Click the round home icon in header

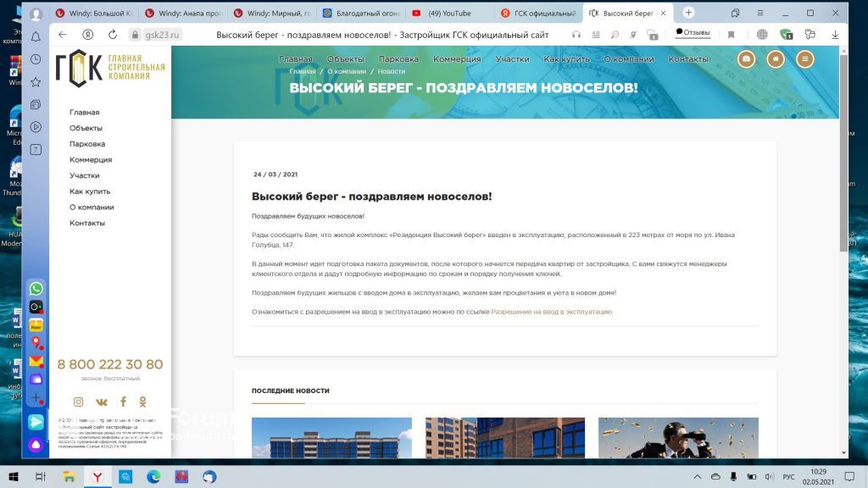[776, 59]
